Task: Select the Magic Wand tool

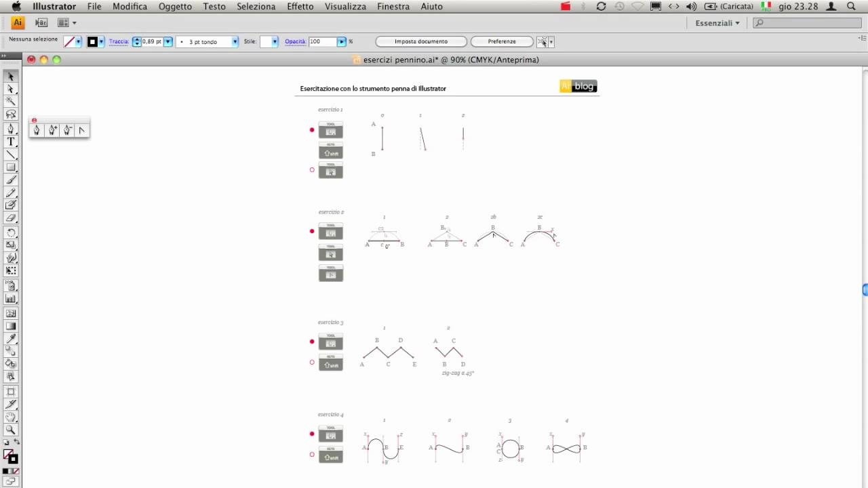Action: coord(11,102)
